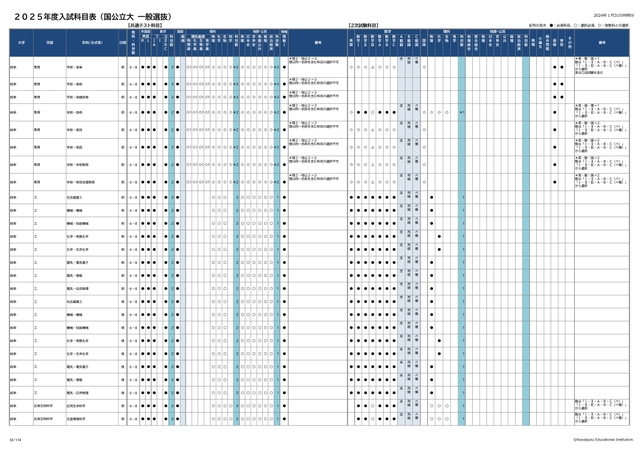Click the 日程 column header
Screen dimensions: 644x455
tap(121, 43)
